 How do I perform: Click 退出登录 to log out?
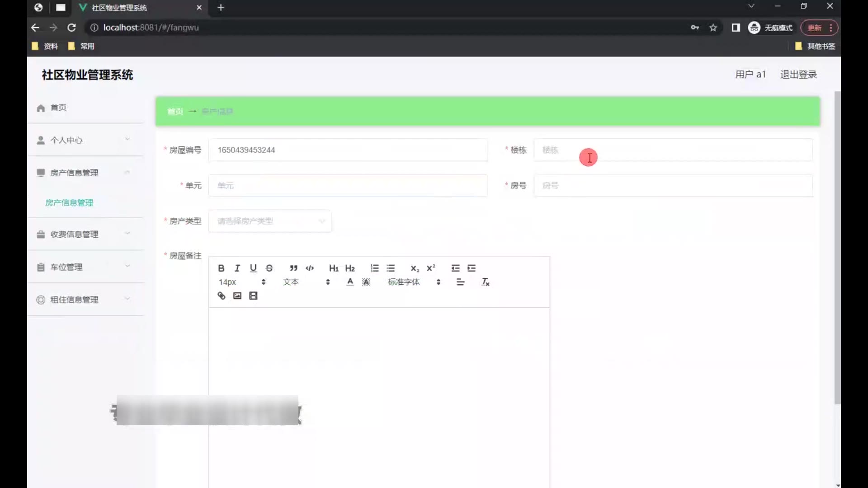point(798,75)
